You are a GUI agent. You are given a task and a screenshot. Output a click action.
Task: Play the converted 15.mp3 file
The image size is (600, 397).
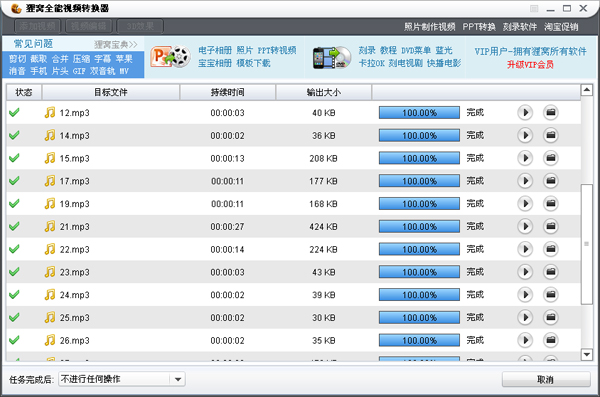tap(525, 158)
